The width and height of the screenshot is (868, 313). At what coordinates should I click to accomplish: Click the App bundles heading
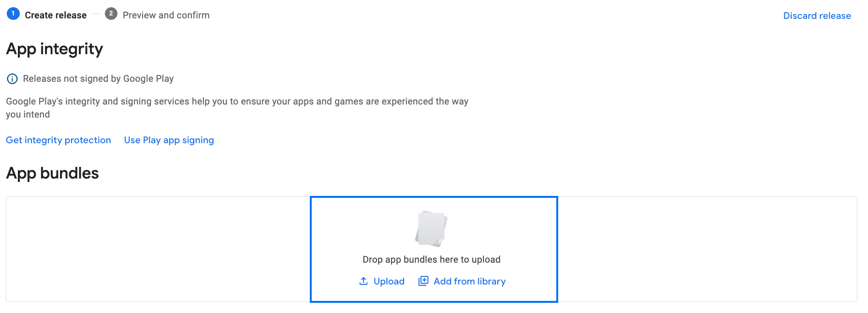point(52,173)
